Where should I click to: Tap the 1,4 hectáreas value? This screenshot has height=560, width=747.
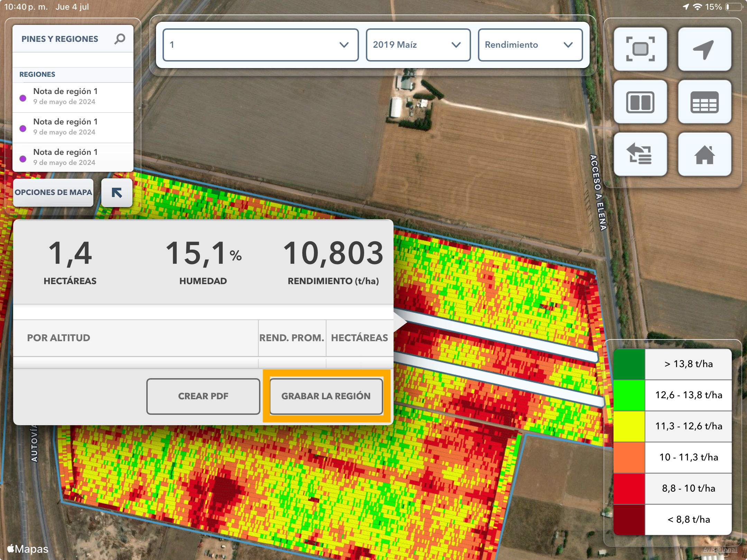pyautogui.click(x=70, y=253)
